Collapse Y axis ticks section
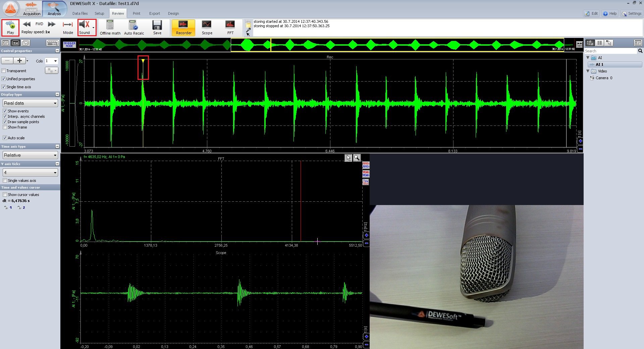This screenshot has height=349, width=644. coord(57,164)
